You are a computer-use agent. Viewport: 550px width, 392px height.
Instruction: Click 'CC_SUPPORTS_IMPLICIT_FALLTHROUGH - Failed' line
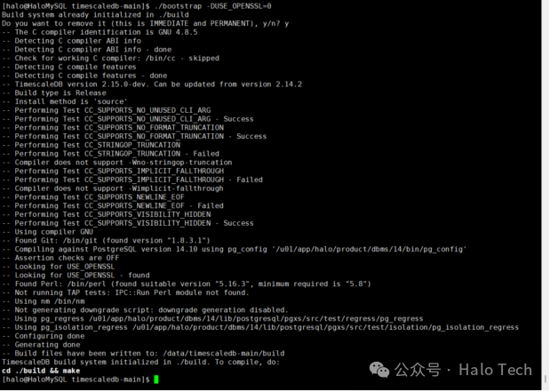[132, 180]
